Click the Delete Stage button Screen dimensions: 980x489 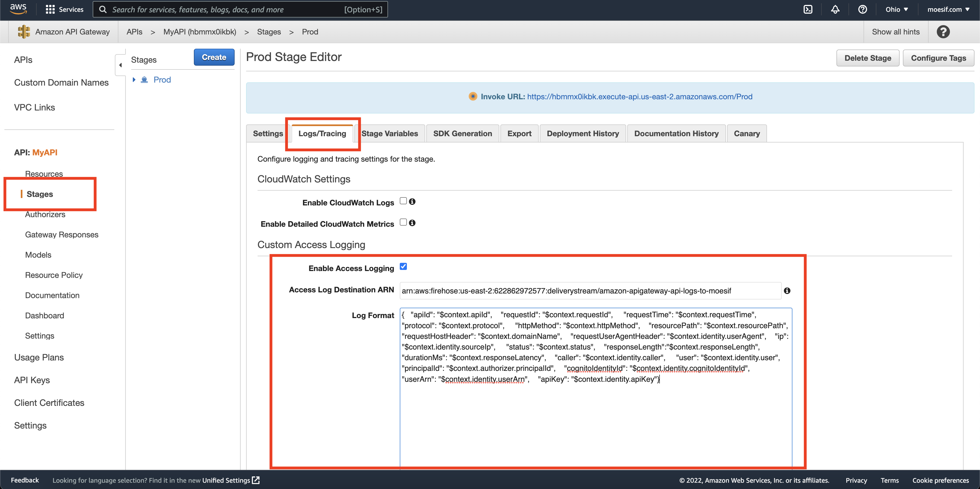pos(867,58)
